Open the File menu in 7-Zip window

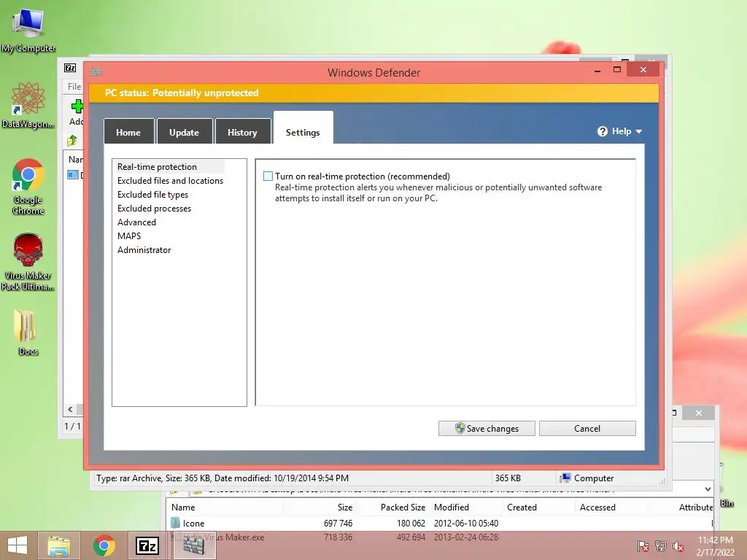click(74, 86)
